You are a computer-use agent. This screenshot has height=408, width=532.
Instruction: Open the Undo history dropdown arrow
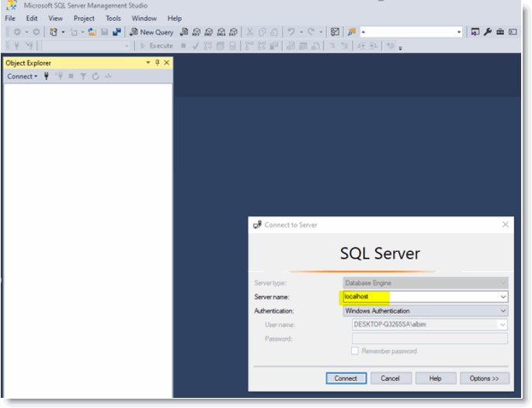pos(301,32)
